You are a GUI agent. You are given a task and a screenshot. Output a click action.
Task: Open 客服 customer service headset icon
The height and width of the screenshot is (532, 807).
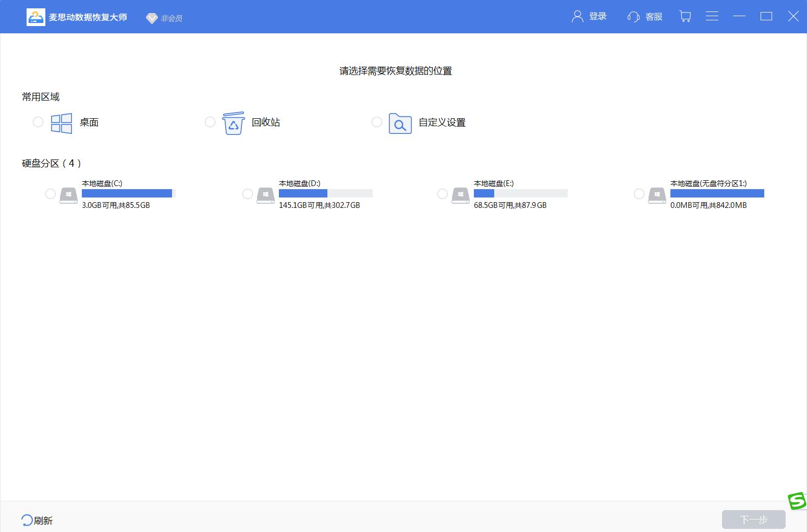pos(633,17)
